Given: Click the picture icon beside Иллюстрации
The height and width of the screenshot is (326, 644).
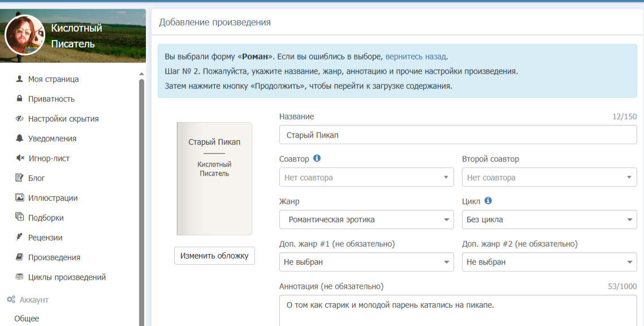Looking at the screenshot, I should pos(19,198).
